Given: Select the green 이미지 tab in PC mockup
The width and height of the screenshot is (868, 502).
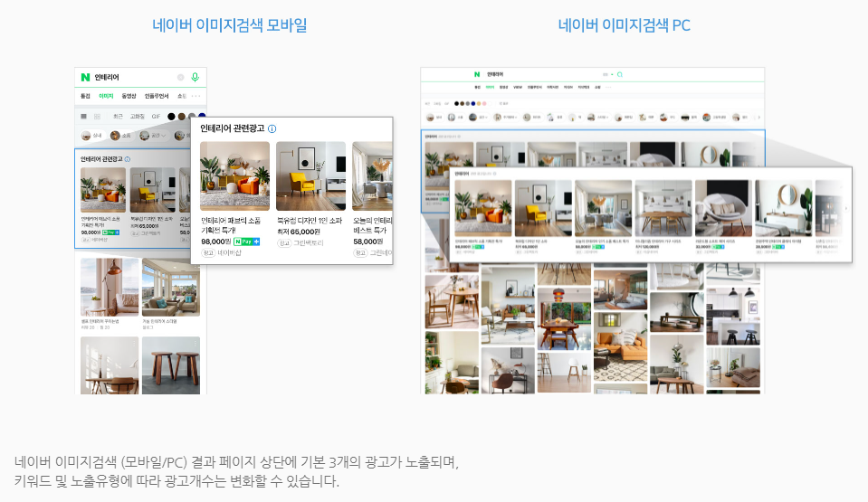Looking at the screenshot, I should (x=490, y=87).
